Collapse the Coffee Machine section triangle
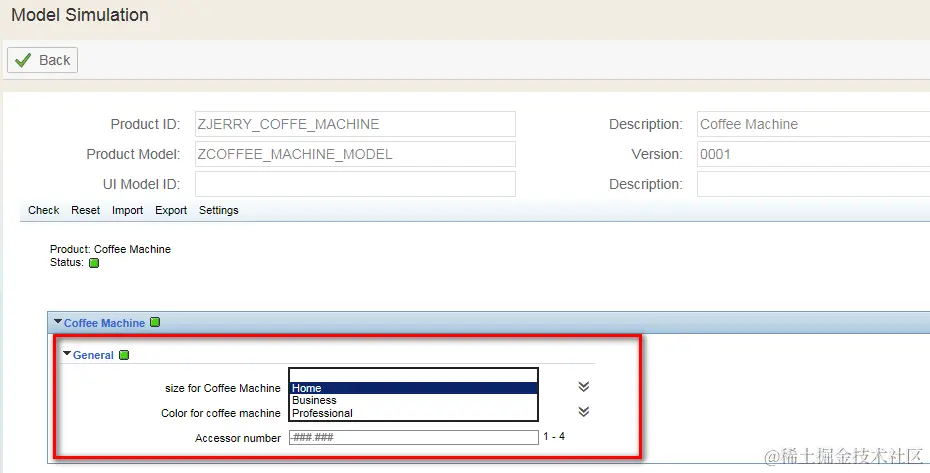930x473 pixels. [58, 322]
